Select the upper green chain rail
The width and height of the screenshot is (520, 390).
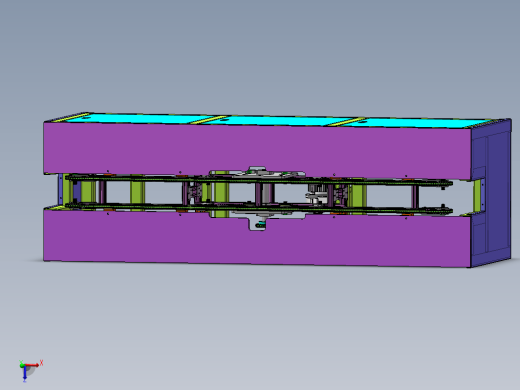(258, 181)
